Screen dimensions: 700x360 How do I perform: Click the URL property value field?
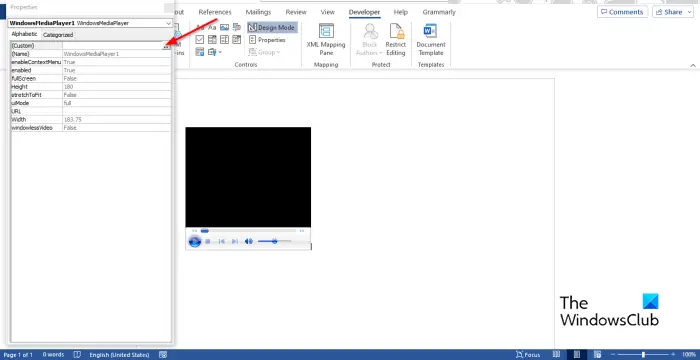(117, 111)
